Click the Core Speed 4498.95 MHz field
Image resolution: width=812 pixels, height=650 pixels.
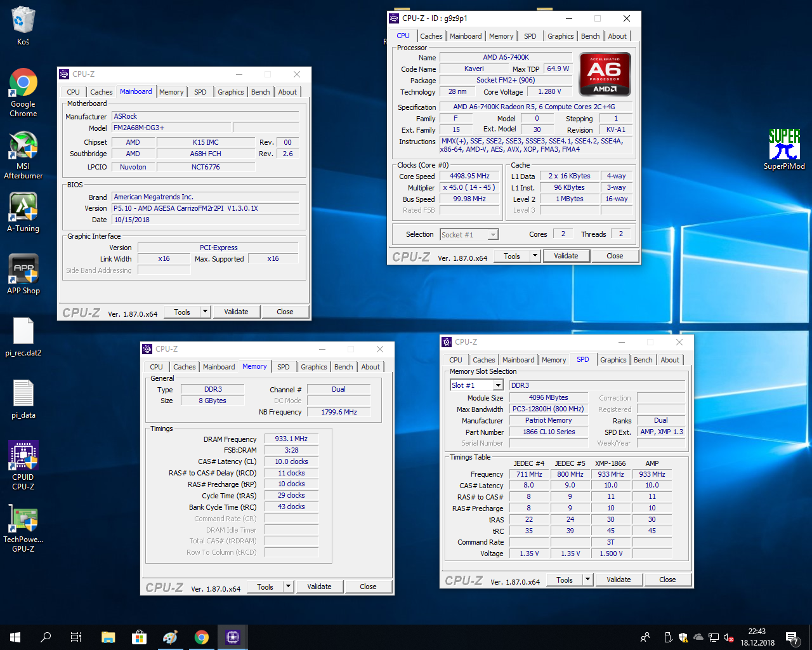tap(469, 176)
